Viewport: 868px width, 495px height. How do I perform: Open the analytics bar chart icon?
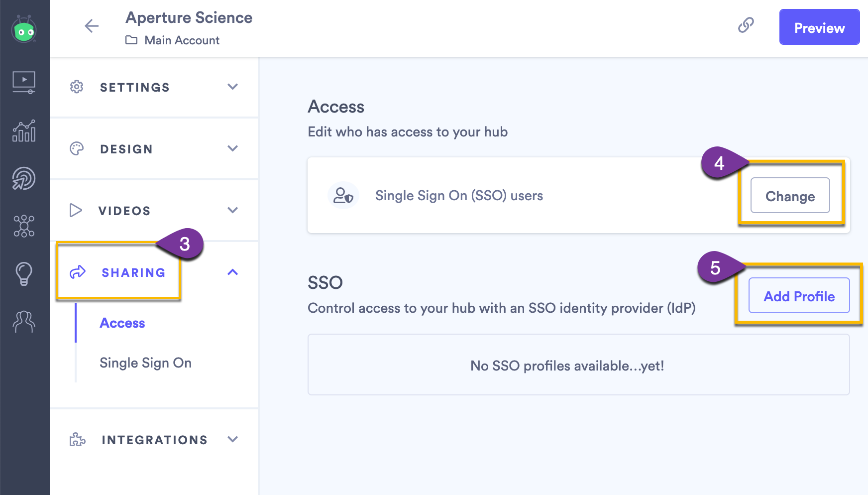tap(24, 131)
